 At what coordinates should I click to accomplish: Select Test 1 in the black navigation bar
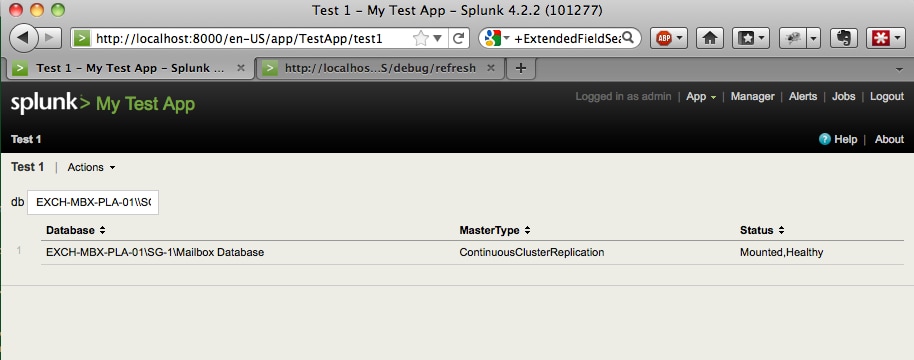tap(26, 139)
